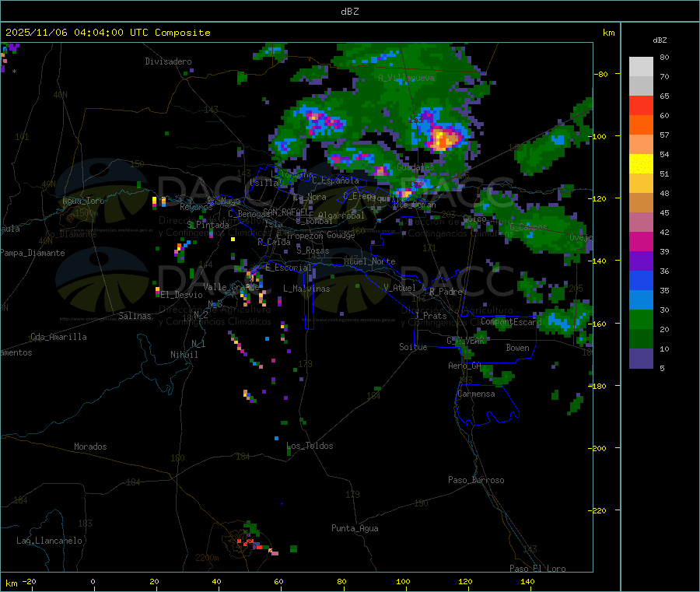Click the gray 80 dBZ legend swatch

[641, 67]
